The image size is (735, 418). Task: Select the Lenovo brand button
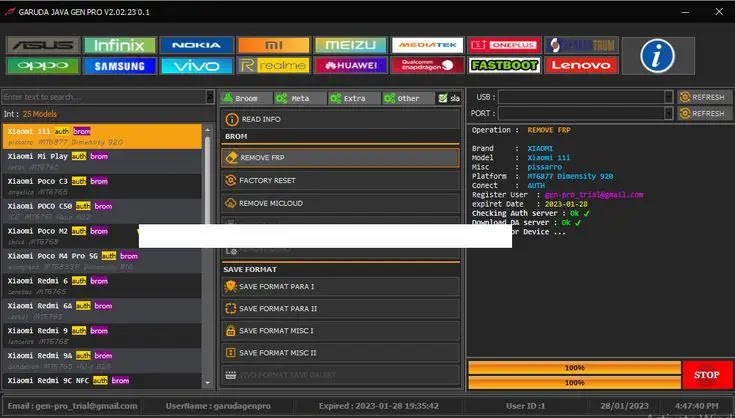(582, 66)
